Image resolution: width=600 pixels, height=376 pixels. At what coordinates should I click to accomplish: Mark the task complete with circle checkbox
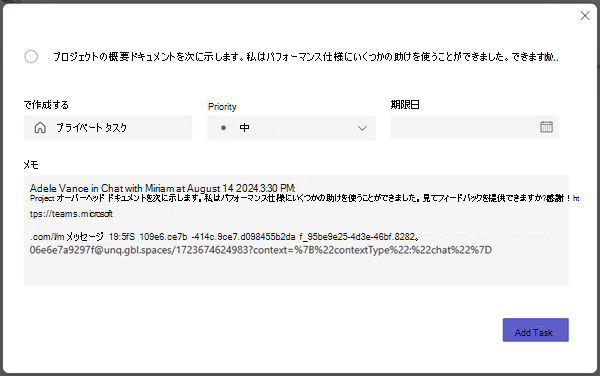pyautogui.click(x=31, y=57)
